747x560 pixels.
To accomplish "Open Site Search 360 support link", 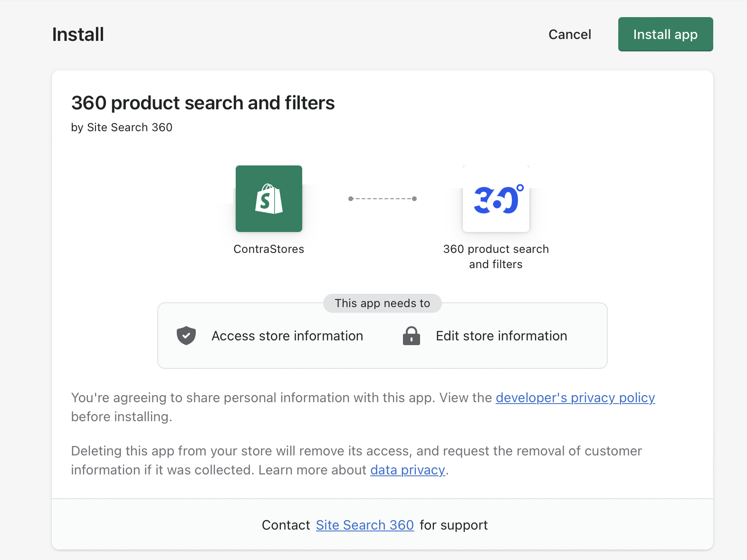I will click(x=364, y=525).
